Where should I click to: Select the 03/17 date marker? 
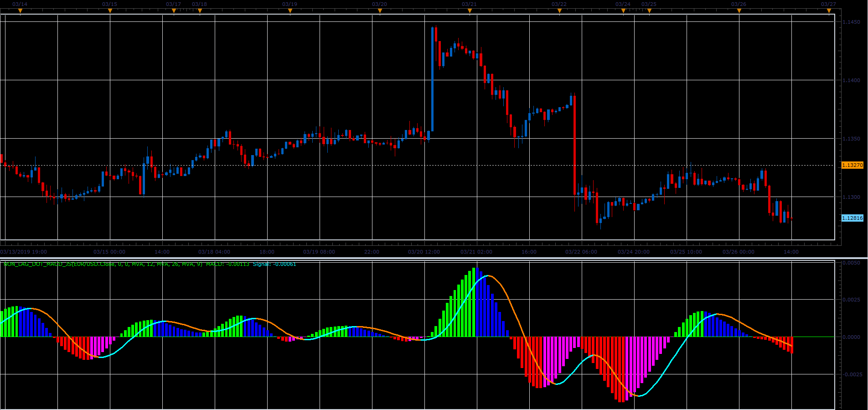(x=174, y=11)
